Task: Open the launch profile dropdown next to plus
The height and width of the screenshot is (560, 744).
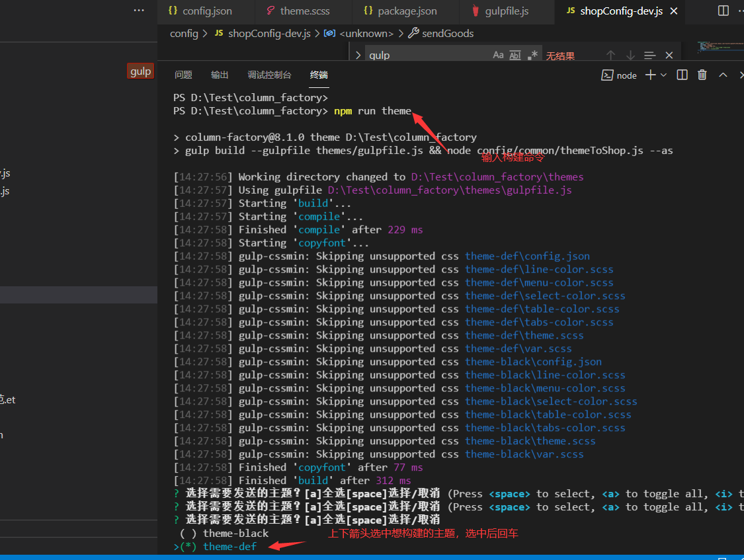Action: click(x=664, y=75)
